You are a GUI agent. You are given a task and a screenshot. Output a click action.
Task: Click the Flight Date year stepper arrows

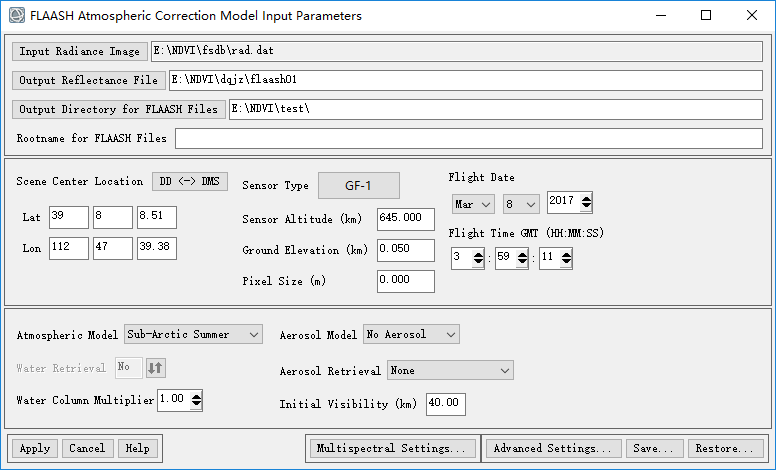tap(586, 202)
